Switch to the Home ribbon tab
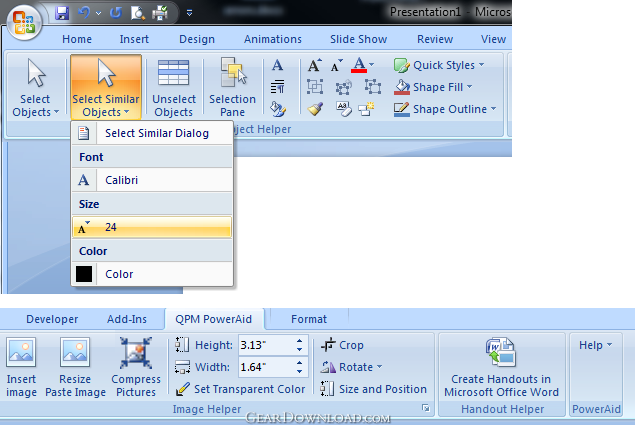Screen dimensions: 636x426 pos(77,39)
